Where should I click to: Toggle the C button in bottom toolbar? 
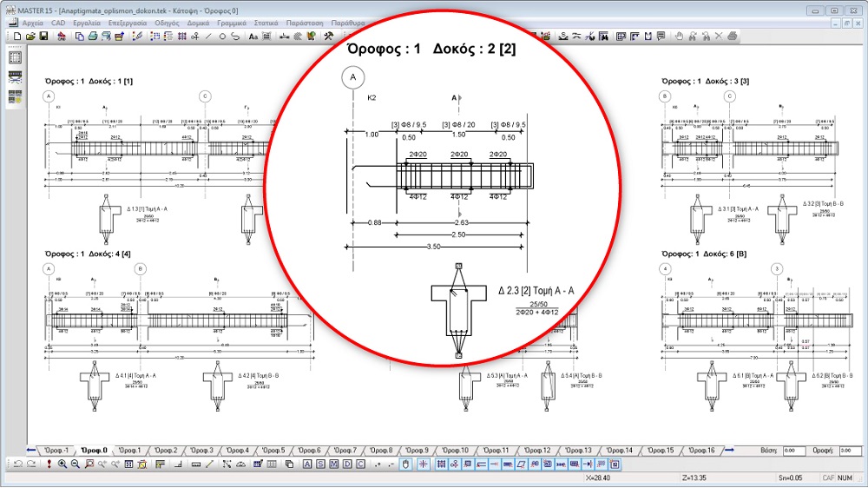click(x=361, y=465)
